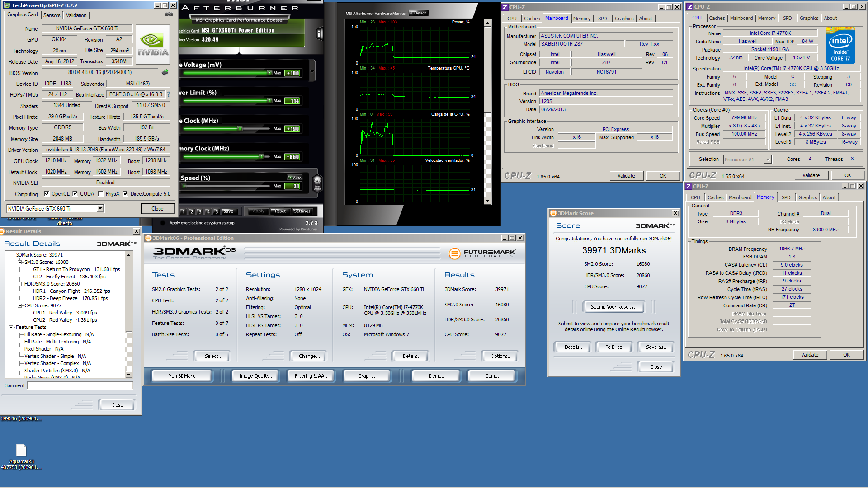This screenshot has height=488, width=868.
Task: Open SPD tab in CPU-Z Mainboard window
Action: tap(602, 19)
